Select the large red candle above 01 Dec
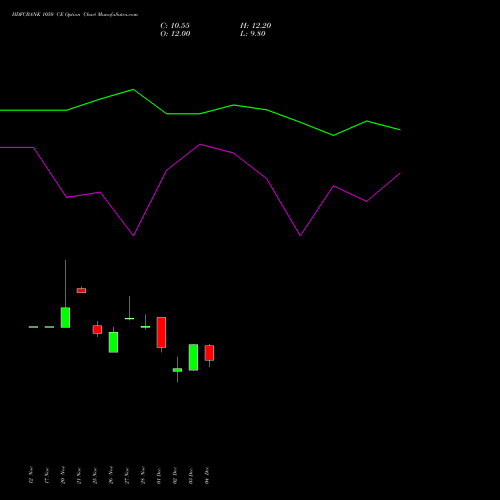Screen dimensions: 500x500 tap(161, 332)
